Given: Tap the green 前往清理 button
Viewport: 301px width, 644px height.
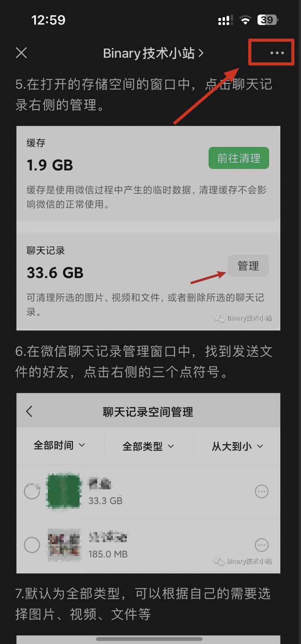Looking at the screenshot, I should tap(239, 158).
